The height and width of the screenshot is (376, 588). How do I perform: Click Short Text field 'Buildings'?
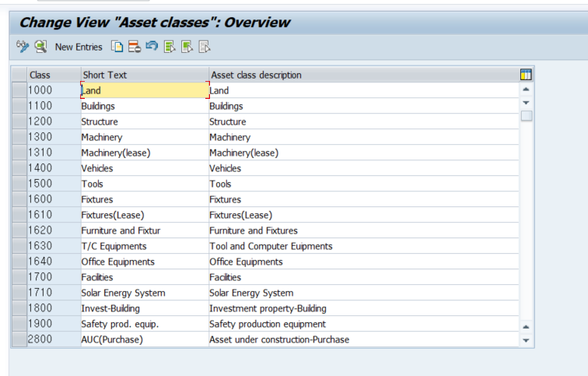tap(145, 106)
